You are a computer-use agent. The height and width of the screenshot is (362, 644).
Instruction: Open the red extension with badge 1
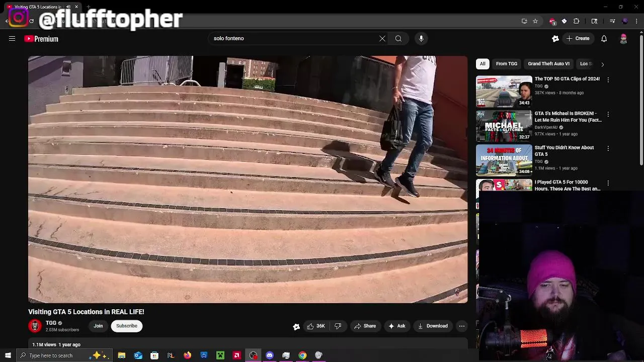click(x=552, y=21)
